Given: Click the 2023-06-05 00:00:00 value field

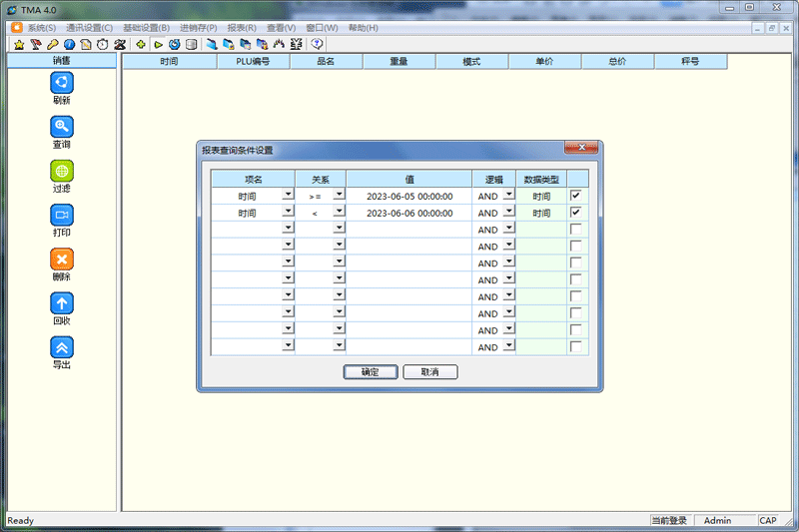Looking at the screenshot, I should pos(409,197).
